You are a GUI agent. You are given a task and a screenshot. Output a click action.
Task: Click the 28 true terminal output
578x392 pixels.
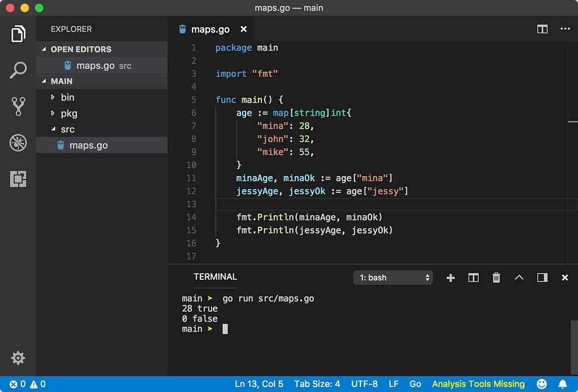(200, 309)
